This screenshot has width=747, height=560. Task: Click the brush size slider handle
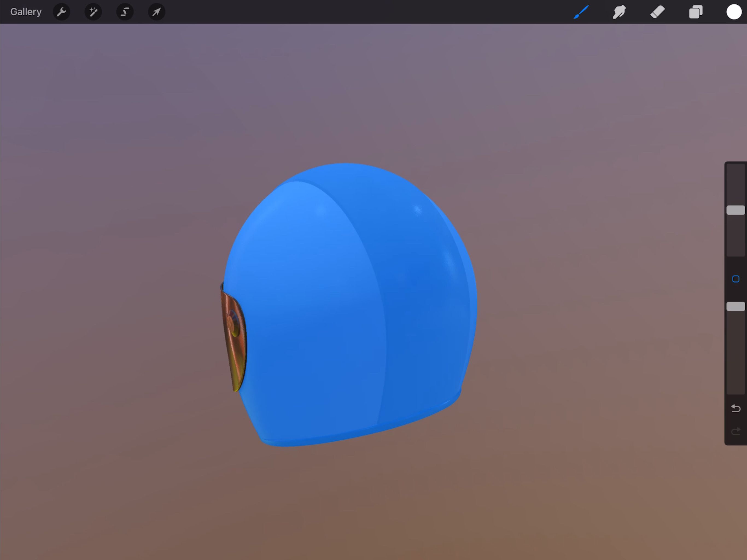click(x=736, y=210)
